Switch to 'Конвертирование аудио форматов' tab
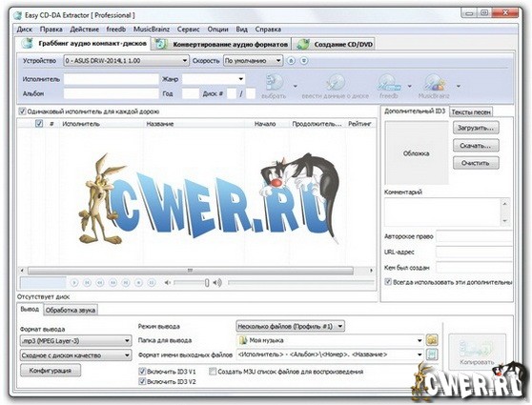The image size is (532, 405). [x=221, y=44]
